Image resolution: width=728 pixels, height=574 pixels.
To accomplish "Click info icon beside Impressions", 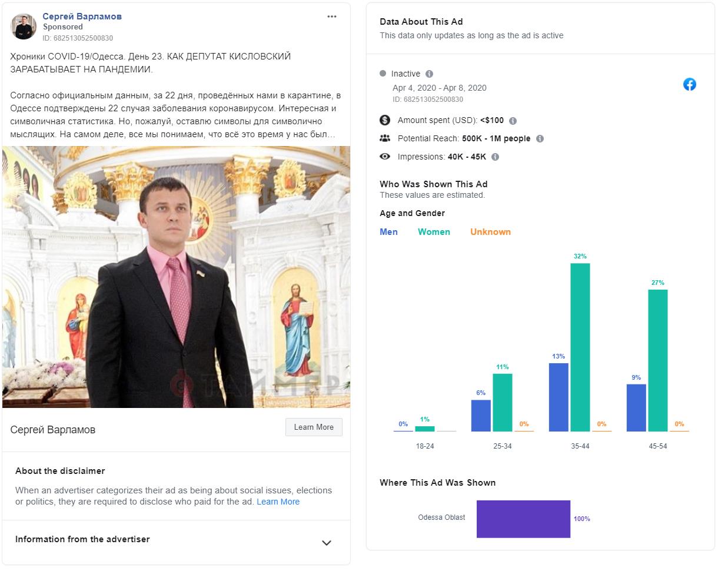I will tap(495, 157).
